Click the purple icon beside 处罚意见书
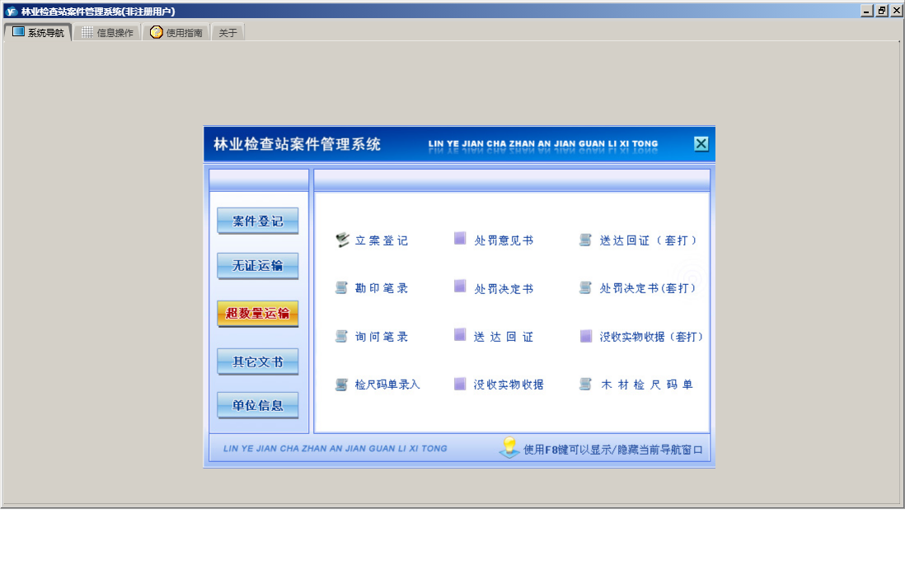 pyautogui.click(x=460, y=238)
